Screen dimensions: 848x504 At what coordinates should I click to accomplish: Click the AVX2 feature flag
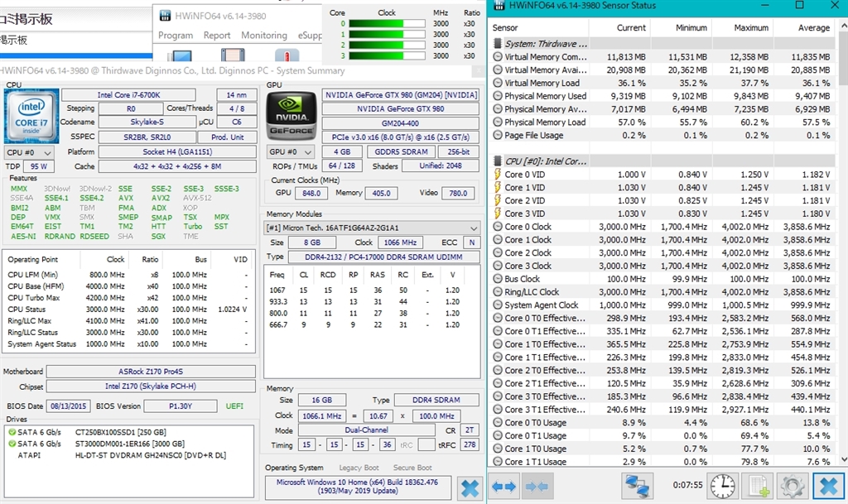(x=161, y=199)
